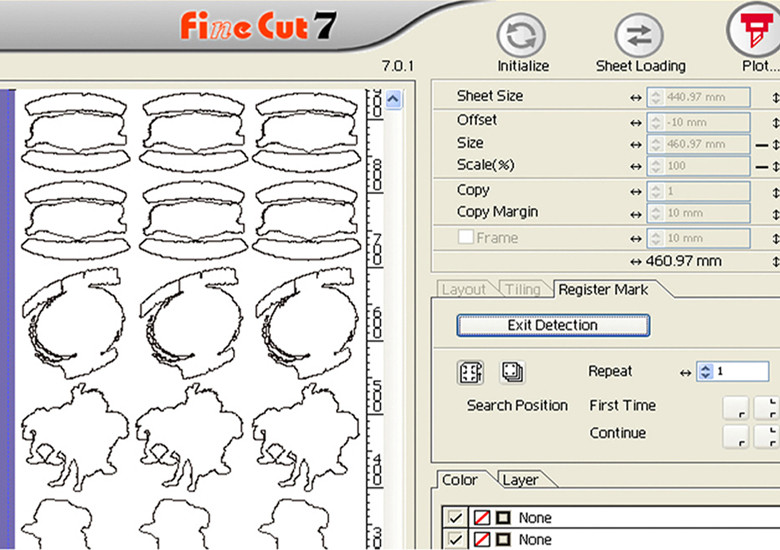Toggle the Frame checkbox
This screenshot has height=550, width=780.
click(x=466, y=238)
